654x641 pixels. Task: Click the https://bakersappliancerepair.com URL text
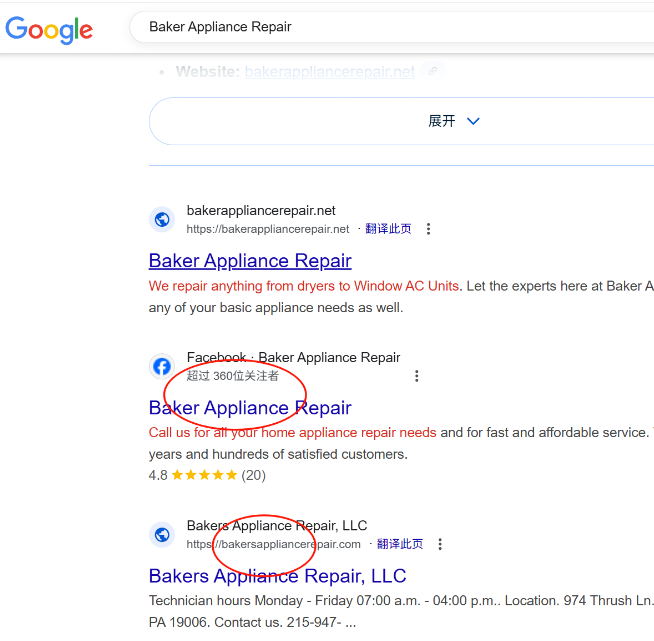point(274,544)
